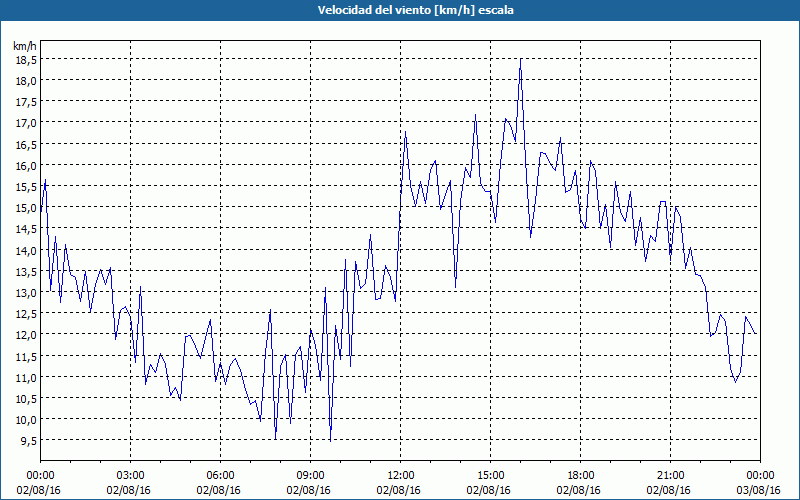Click the 18,0 y-axis value

pos(26,81)
